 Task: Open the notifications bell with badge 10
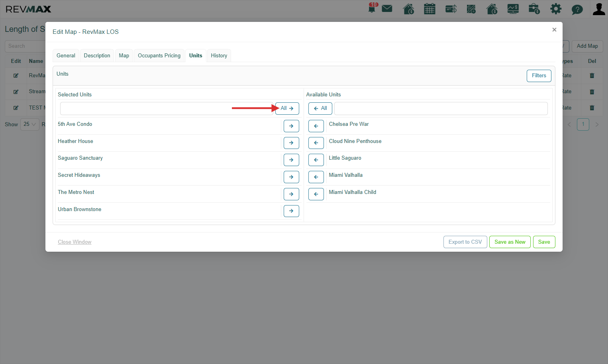[x=372, y=8]
